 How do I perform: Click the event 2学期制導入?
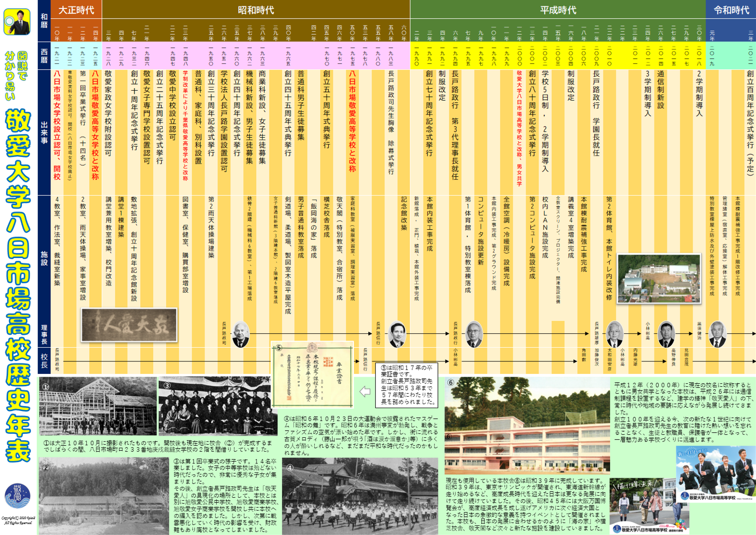point(699,93)
